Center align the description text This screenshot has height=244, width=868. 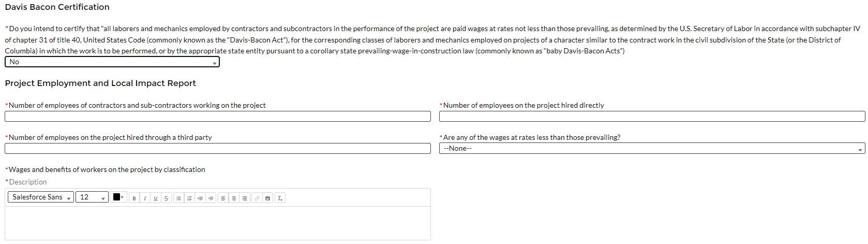pos(234,198)
